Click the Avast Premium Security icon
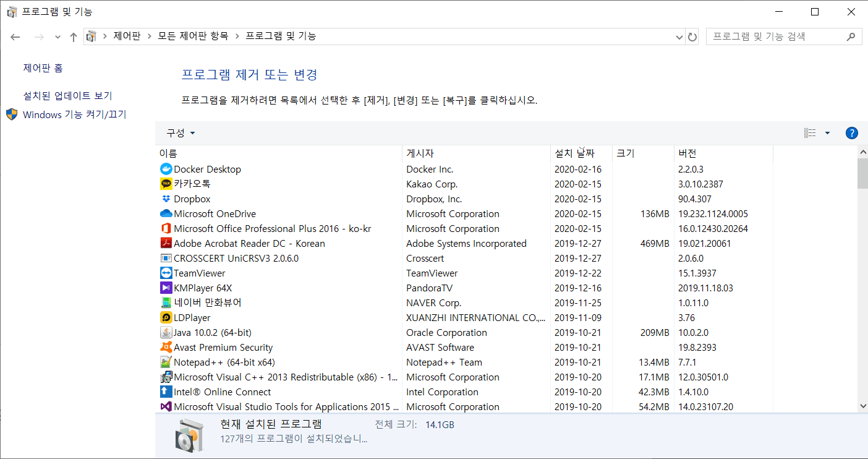 click(x=166, y=347)
